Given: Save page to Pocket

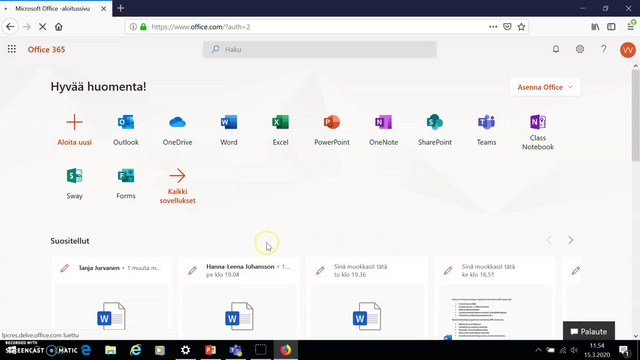Looking at the screenshot, I should (x=507, y=27).
